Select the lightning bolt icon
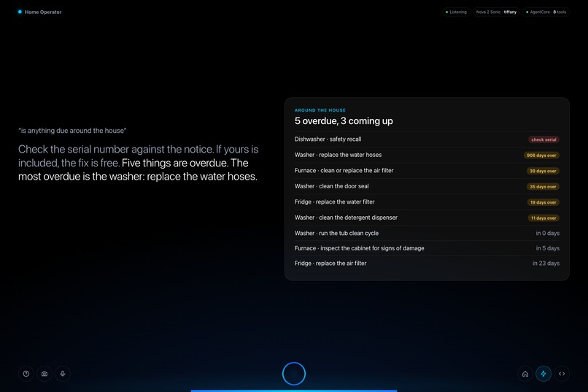The image size is (588, 392). [x=543, y=374]
